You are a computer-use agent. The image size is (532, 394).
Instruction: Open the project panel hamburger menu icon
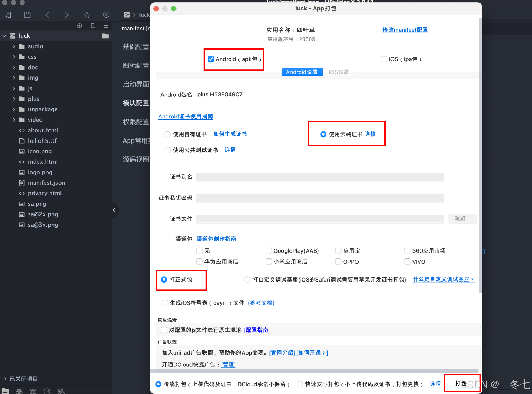tap(106, 26)
